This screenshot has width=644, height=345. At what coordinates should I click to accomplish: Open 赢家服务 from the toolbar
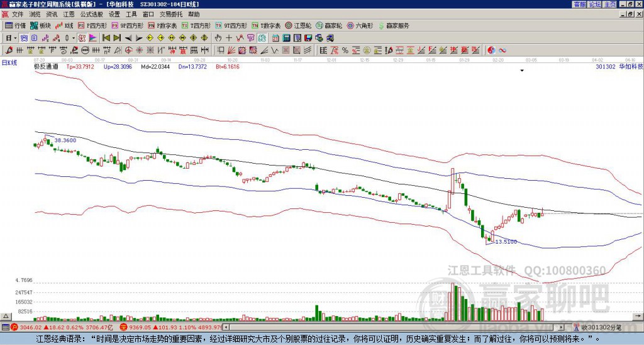tap(394, 25)
